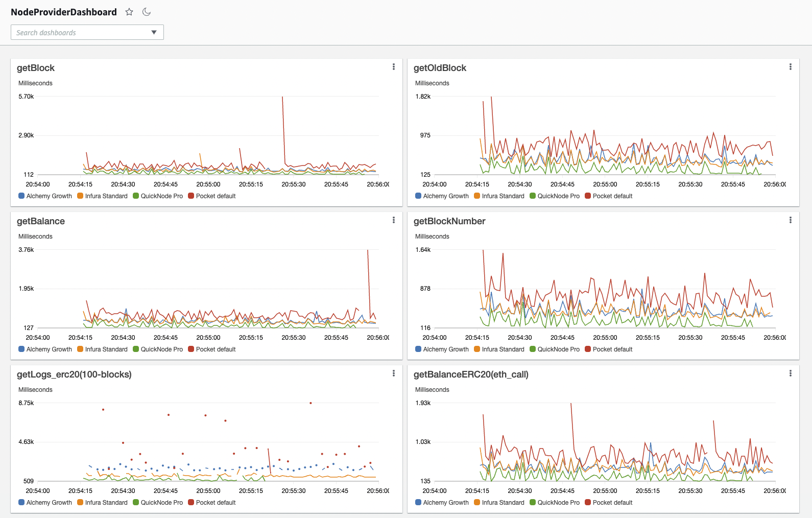The width and height of the screenshot is (812, 518).
Task: Click Alchemy Growth swatch in getBlock legend
Action: pos(21,196)
